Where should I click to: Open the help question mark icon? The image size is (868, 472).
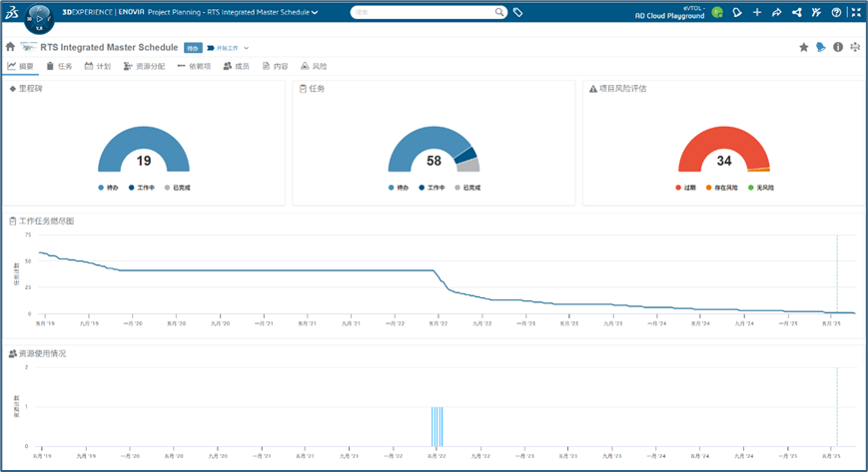[836, 12]
